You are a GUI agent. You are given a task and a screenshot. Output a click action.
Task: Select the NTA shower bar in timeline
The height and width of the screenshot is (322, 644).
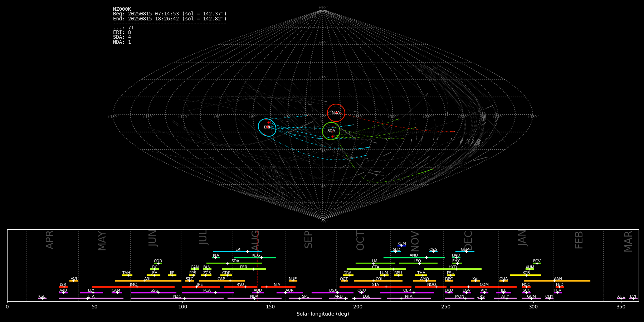409,298
